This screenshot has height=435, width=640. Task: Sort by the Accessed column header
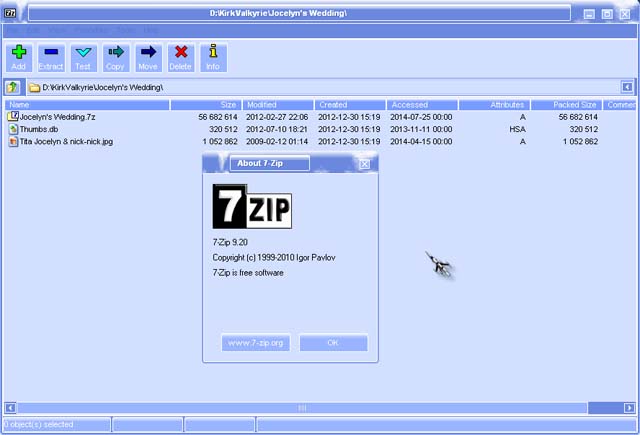click(422, 105)
